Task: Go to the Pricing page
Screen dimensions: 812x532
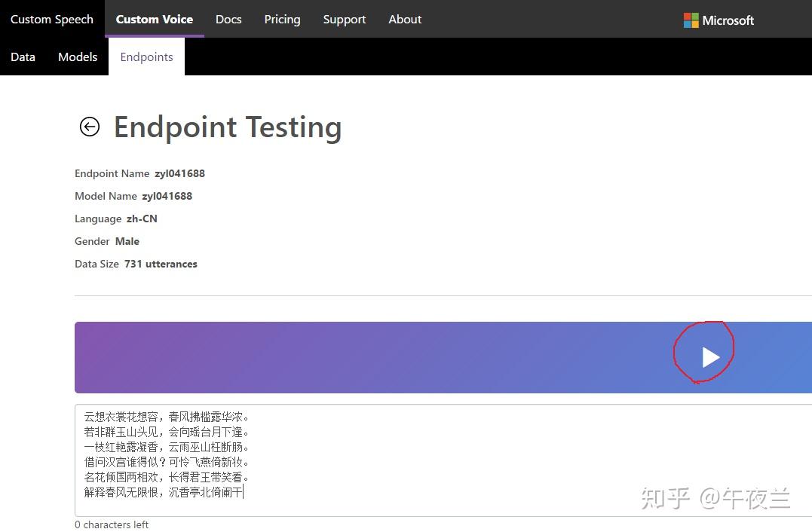Action: (282, 19)
